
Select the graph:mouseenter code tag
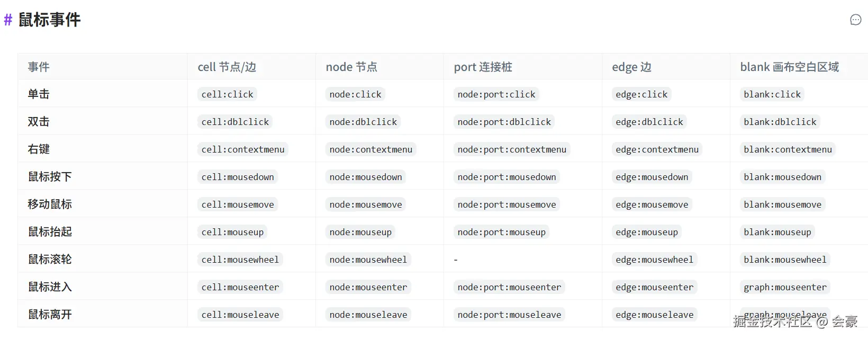[785, 287]
